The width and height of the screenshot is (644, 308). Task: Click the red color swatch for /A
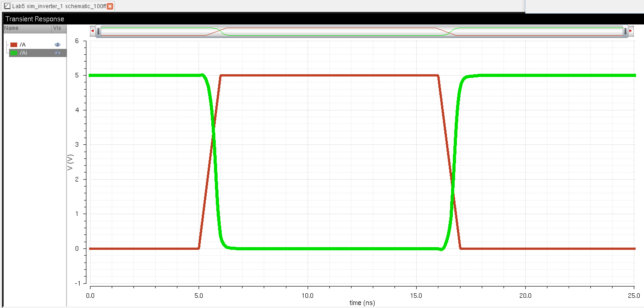(x=14, y=45)
